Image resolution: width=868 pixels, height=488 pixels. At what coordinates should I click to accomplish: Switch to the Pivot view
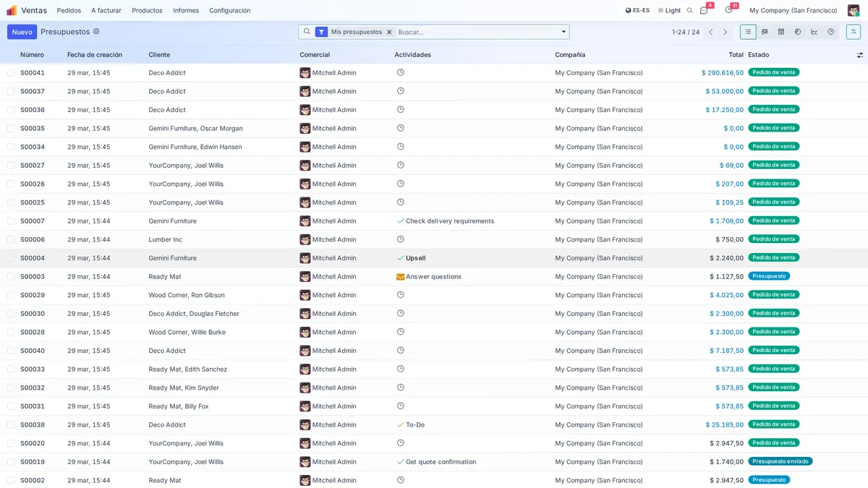click(x=799, y=32)
